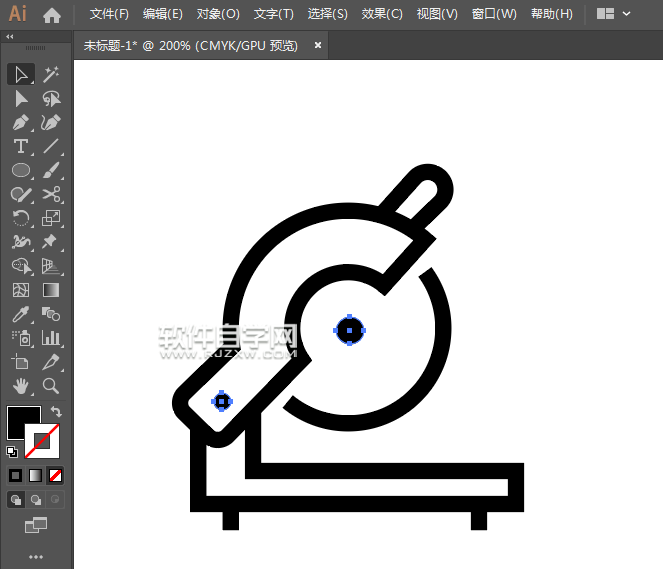Image resolution: width=663 pixels, height=569 pixels.
Task: Choose the Hand tool
Action: click(x=21, y=385)
